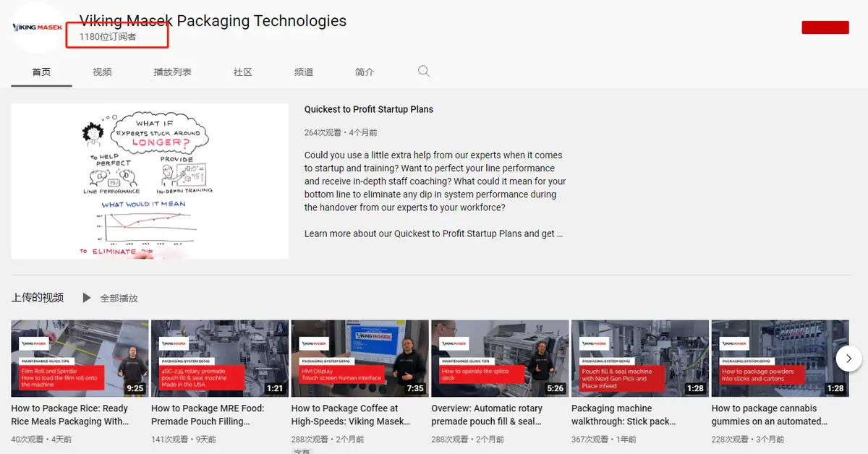Switch to the 视频 tab
This screenshot has height=454, width=868.
click(x=102, y=72)
